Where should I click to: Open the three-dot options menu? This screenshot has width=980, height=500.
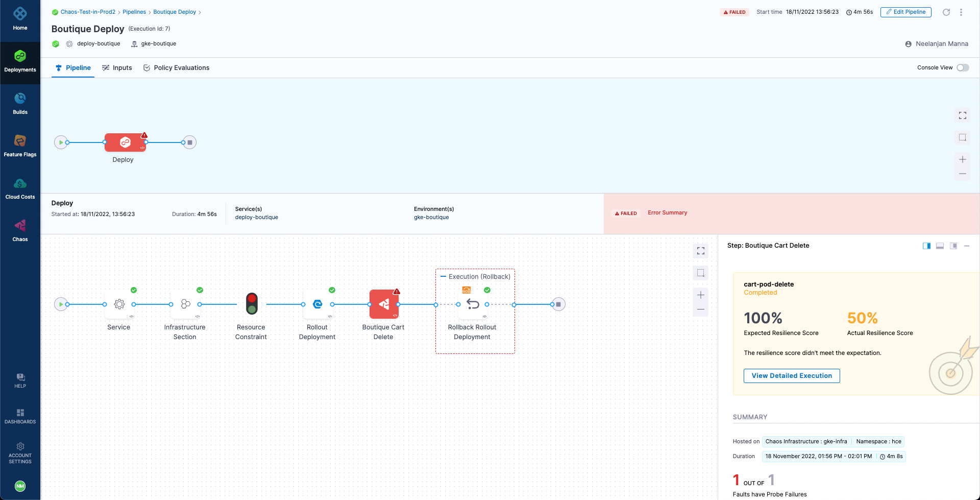click(962, 12)
